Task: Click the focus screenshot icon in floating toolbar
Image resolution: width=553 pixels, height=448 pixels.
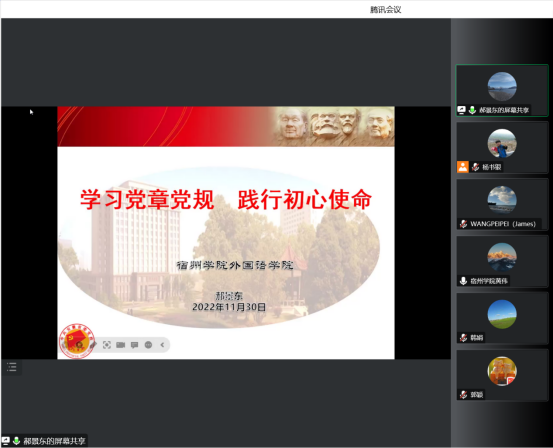Action: (107, 345)
